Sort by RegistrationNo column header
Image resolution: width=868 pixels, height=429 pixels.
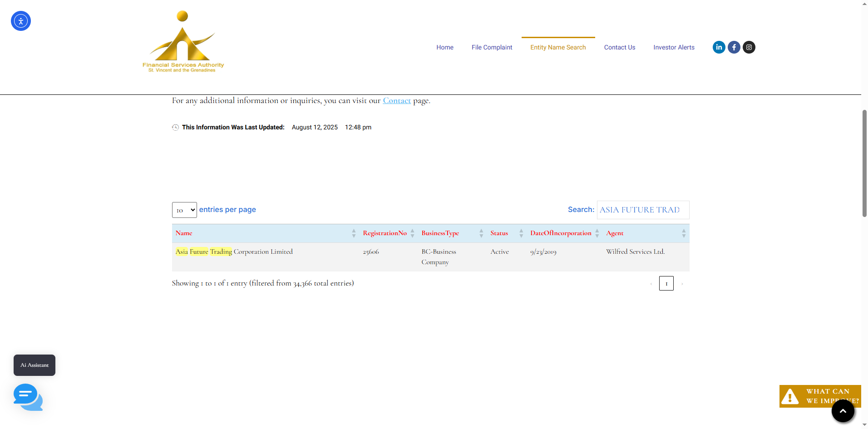385,233
